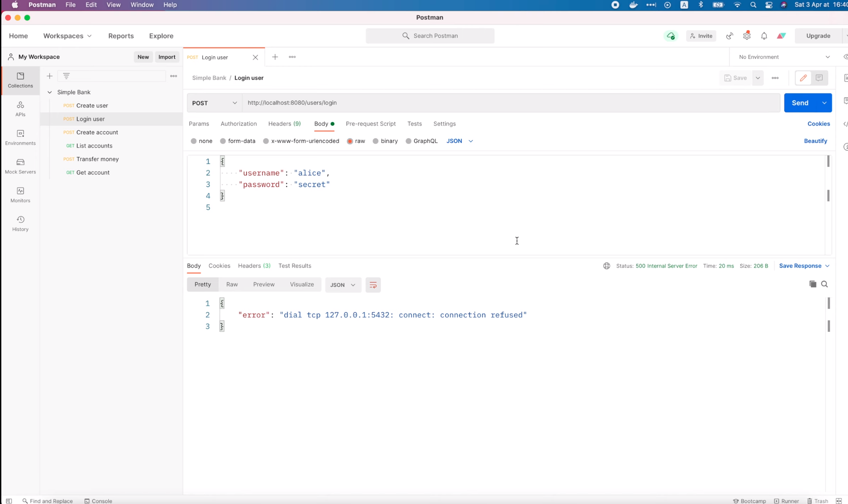Open the Collections sidebar panel

pos(20,80)
